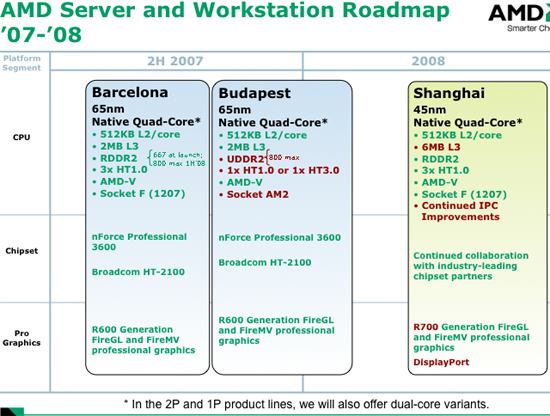The image size is (550, 416).
Task: Click the UDDR2 bullet in Budapest
Action: [245, 159]
